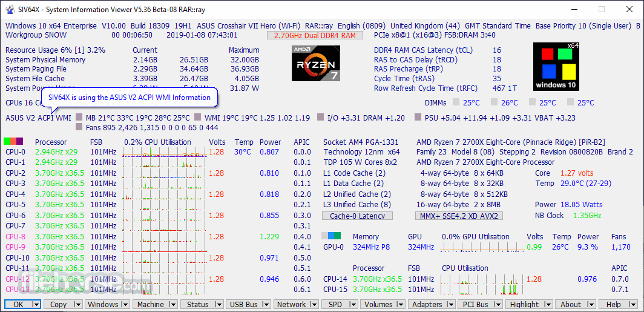This screenshot has width=644, height=312.
Task: Expand the dropdown arrow on the SPD button
Action: (353, 305)
